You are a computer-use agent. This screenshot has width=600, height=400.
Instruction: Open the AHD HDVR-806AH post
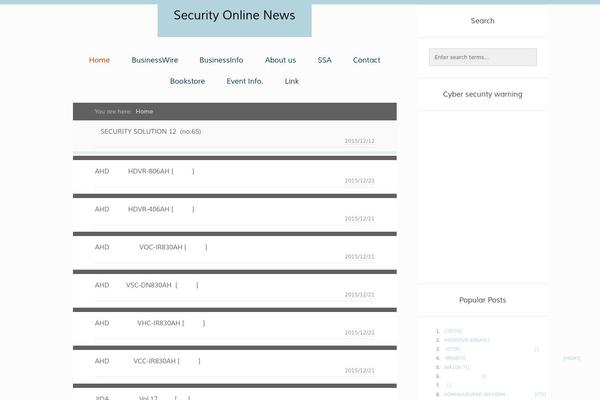[x=145, y=171]
